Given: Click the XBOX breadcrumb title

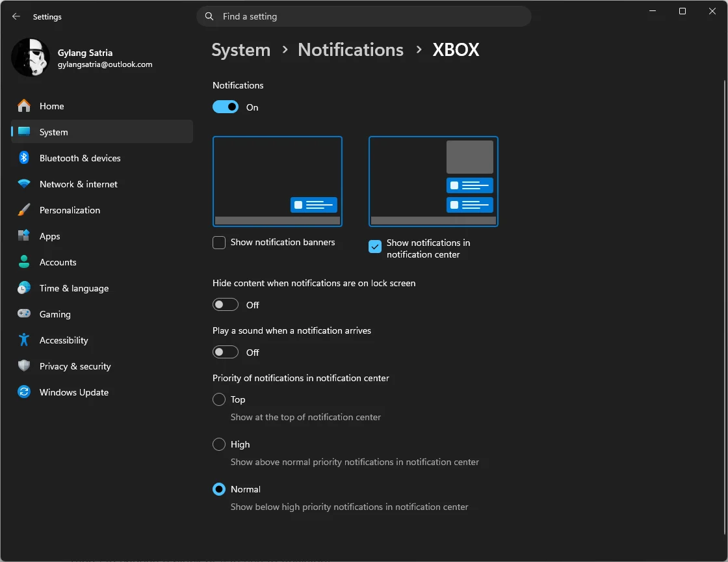Looking at the screenshot, I should click(x=456, y=49).
